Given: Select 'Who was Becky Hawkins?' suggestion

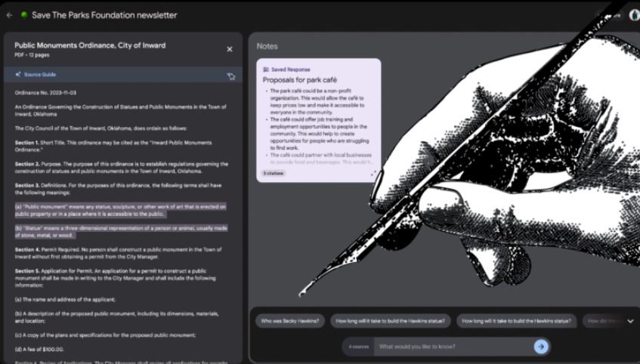Looking at the screenshot, I should (289, 321).
